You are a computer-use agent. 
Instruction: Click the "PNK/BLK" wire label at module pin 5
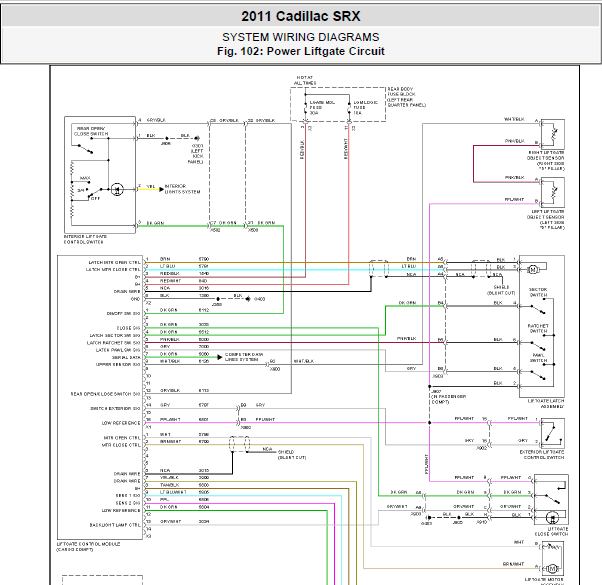[169, 339]
